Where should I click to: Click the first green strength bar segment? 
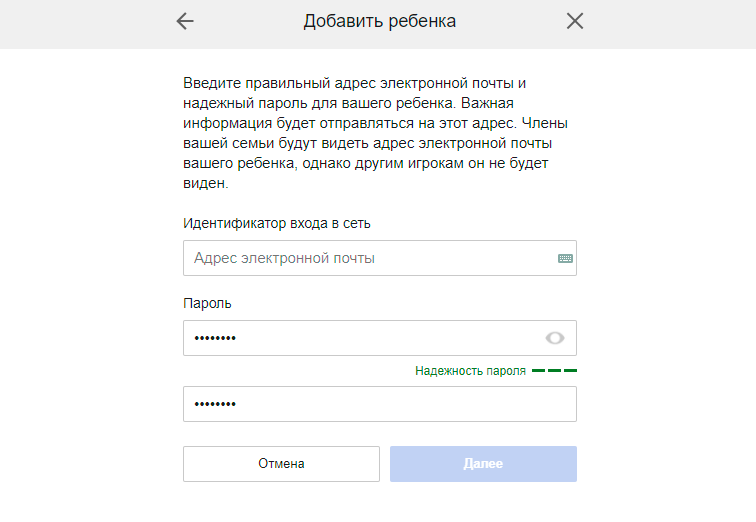539,371
